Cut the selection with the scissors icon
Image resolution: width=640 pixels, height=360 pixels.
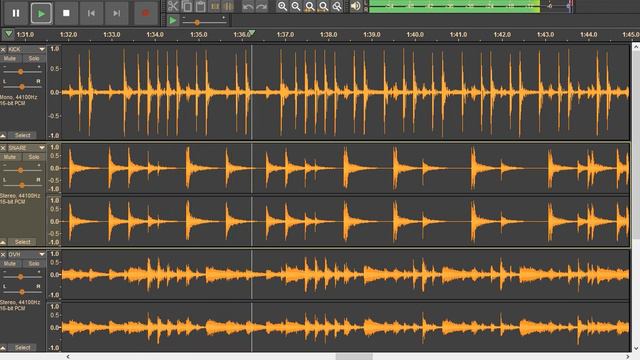click(173, 6)
